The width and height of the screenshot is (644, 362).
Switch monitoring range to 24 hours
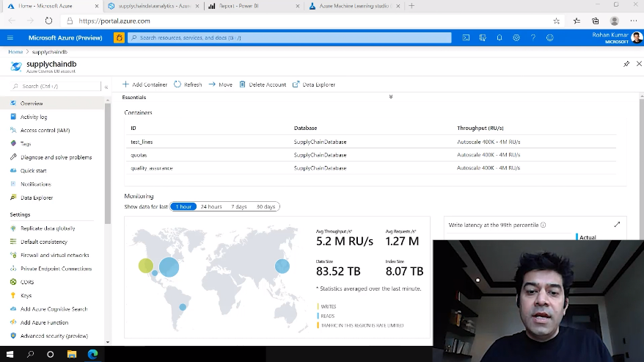coord(211,207)
